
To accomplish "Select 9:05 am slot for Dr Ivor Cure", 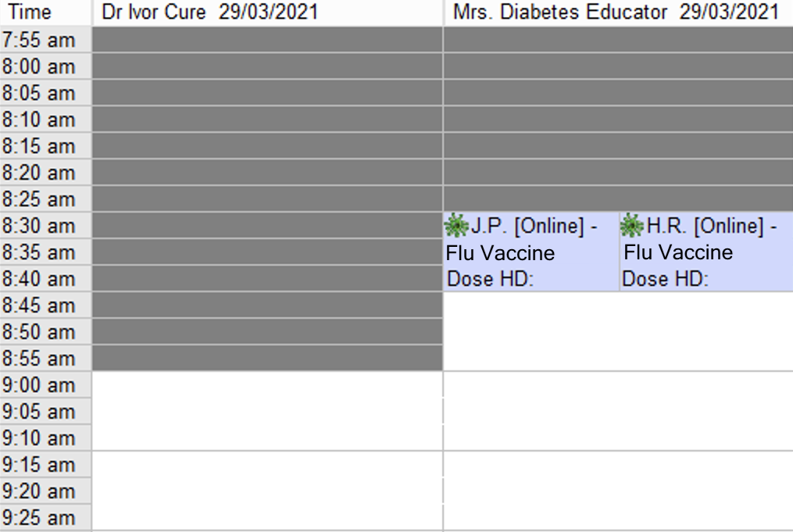I will pyautogui.click(x=267, y=411).
